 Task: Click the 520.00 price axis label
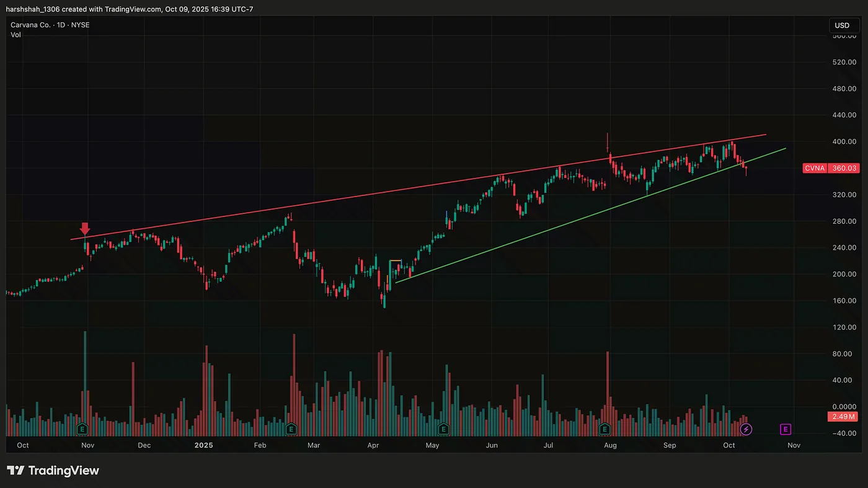tap(844, 62)
